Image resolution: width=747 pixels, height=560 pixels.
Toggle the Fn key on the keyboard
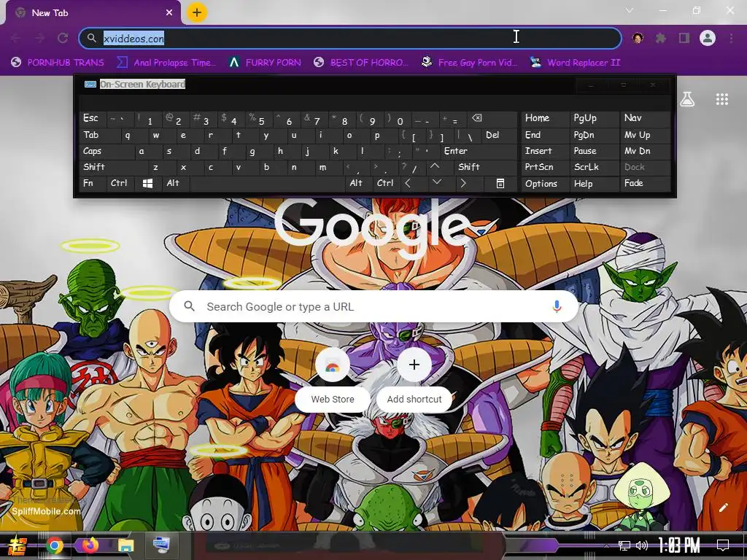point(93,183)
